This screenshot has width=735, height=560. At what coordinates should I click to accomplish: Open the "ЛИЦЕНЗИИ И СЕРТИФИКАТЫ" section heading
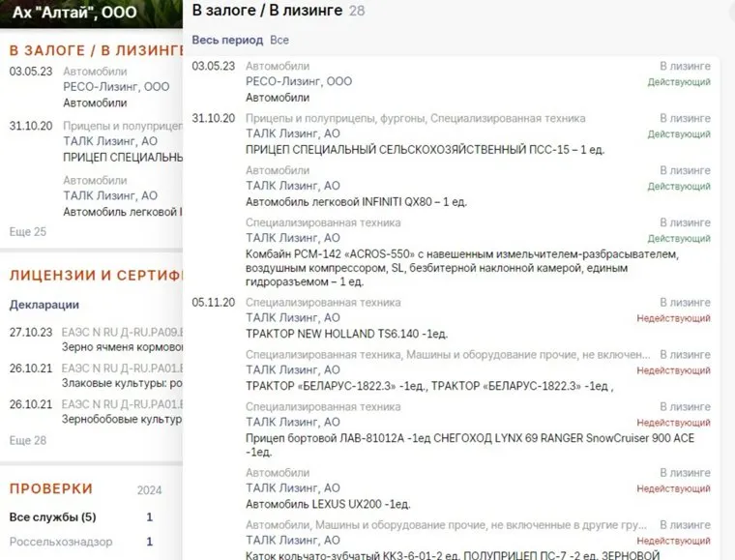pyautogui.click(x=97, y=276)
